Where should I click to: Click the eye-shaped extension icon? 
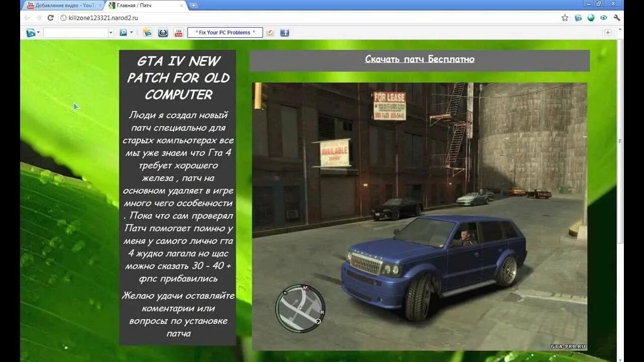point(604,18)
